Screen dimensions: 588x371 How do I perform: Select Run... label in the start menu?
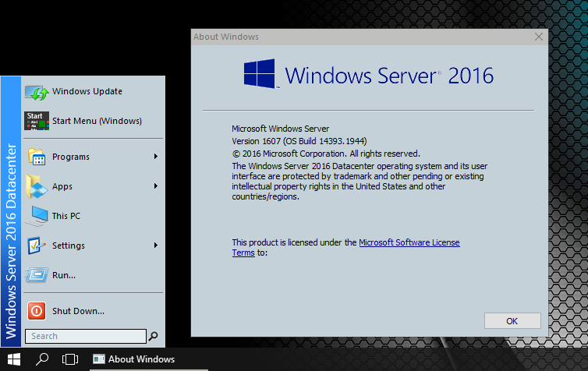(64, 275)
